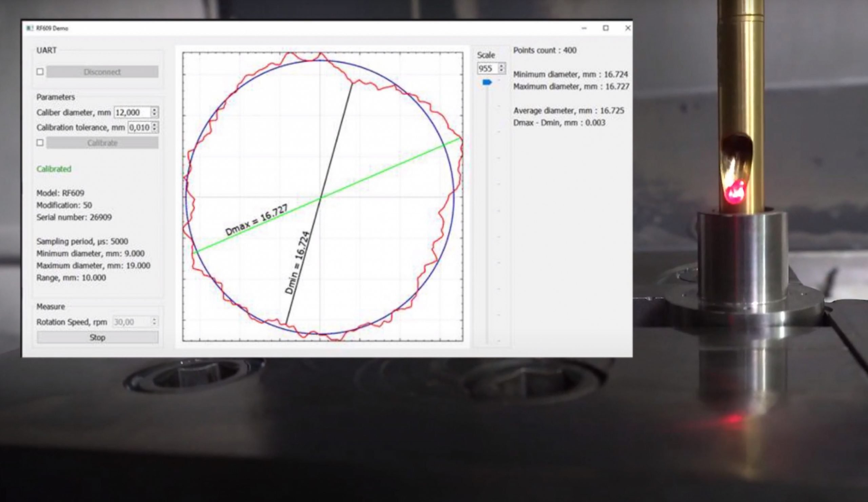This screenshot has height=502, width=868.
Task: Click the Calibration tolerance input field
Action: click(139, 128)
